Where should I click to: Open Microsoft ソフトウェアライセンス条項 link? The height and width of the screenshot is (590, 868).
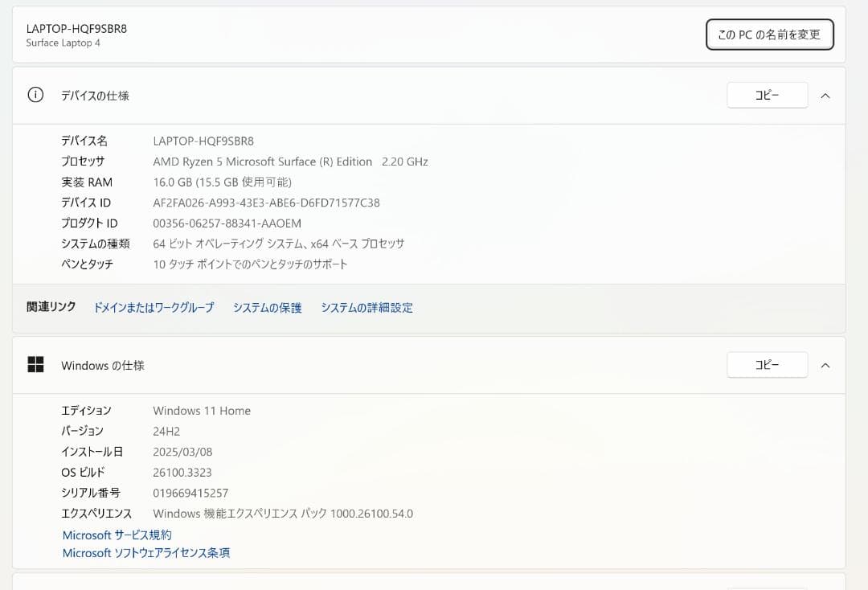click(x=146, y=553)
